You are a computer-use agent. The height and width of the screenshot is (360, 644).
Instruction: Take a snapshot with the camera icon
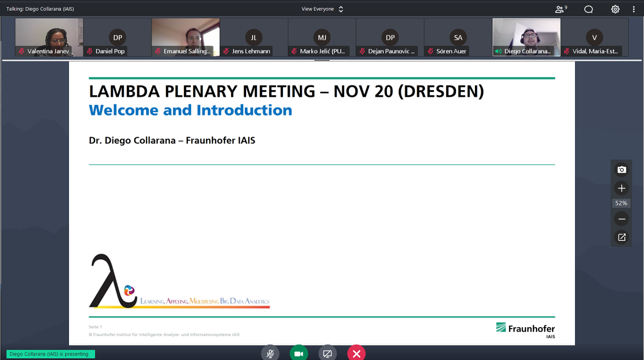[621, 170]
